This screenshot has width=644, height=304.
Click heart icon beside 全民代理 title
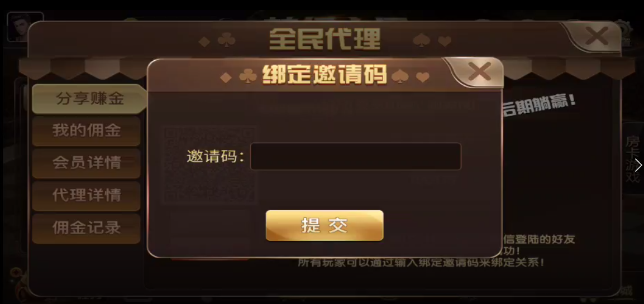(445, 41)
